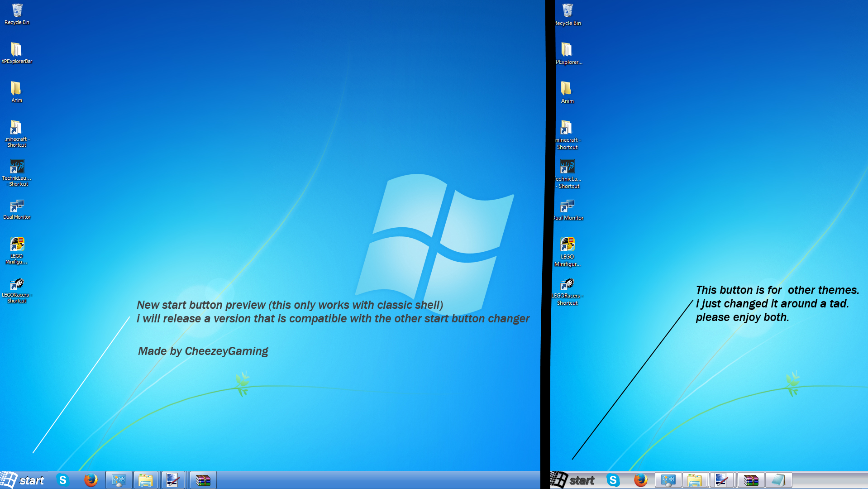Open Control Panel on the blue taskbar
Image resolution: width=868 pixels, height=489 pixels.
(x=119, y=480)
